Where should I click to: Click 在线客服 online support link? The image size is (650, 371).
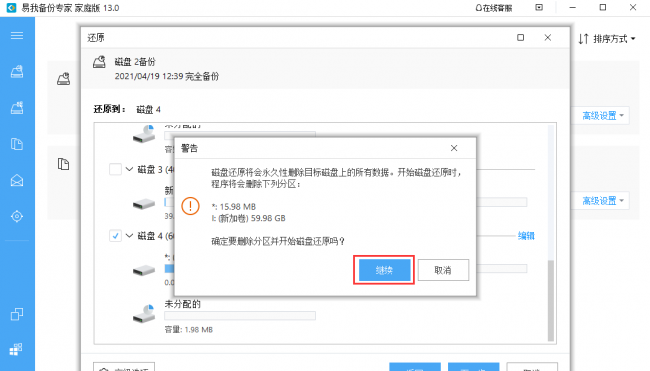click(x=493, y=8)
